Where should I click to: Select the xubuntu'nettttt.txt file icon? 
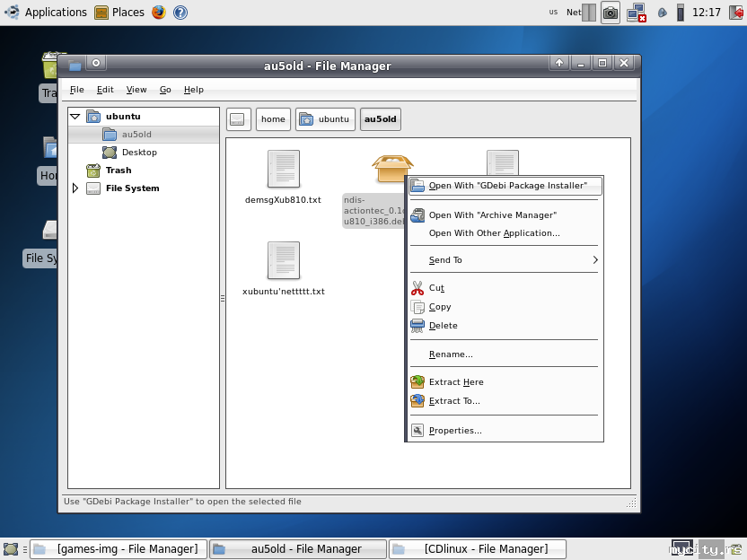[283, 260]
